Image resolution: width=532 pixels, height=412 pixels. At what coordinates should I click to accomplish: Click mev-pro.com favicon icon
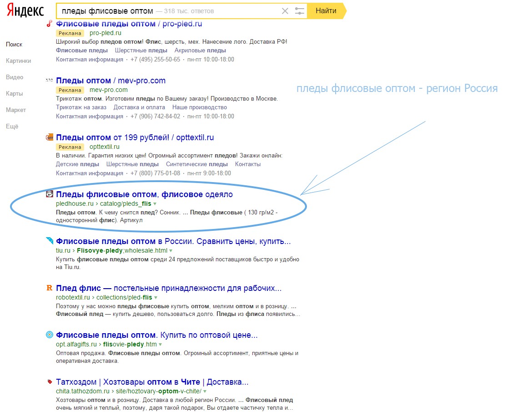(50, 80)
